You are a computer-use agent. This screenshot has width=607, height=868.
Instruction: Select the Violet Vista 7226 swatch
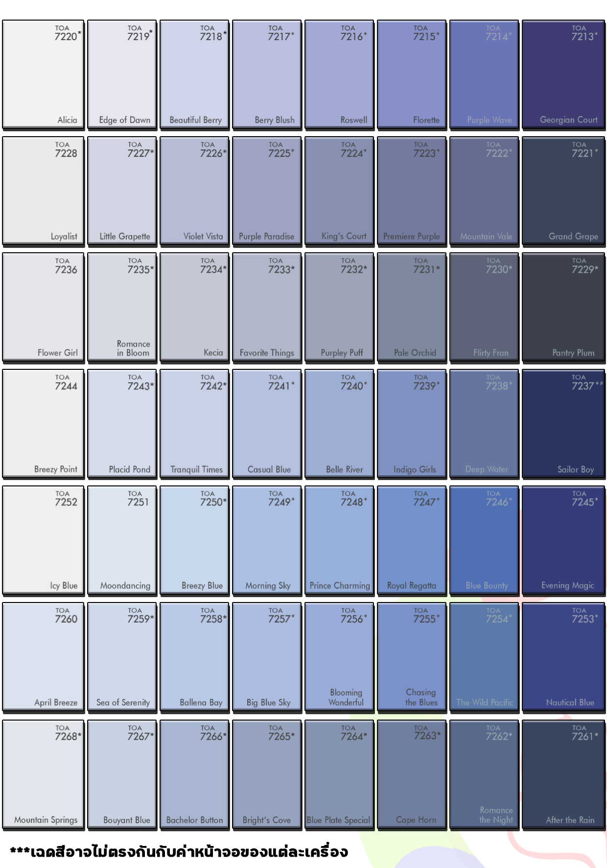[194, 191]
